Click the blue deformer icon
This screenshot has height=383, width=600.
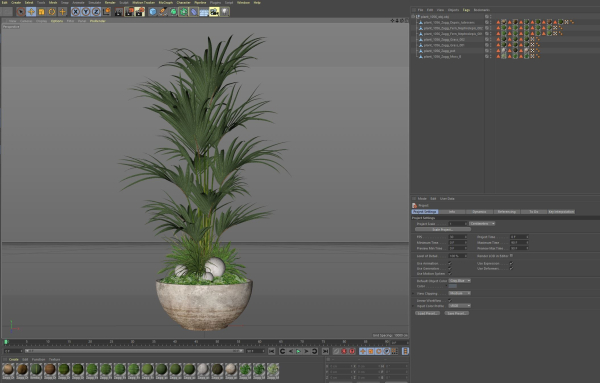click(x=194, y=12)
